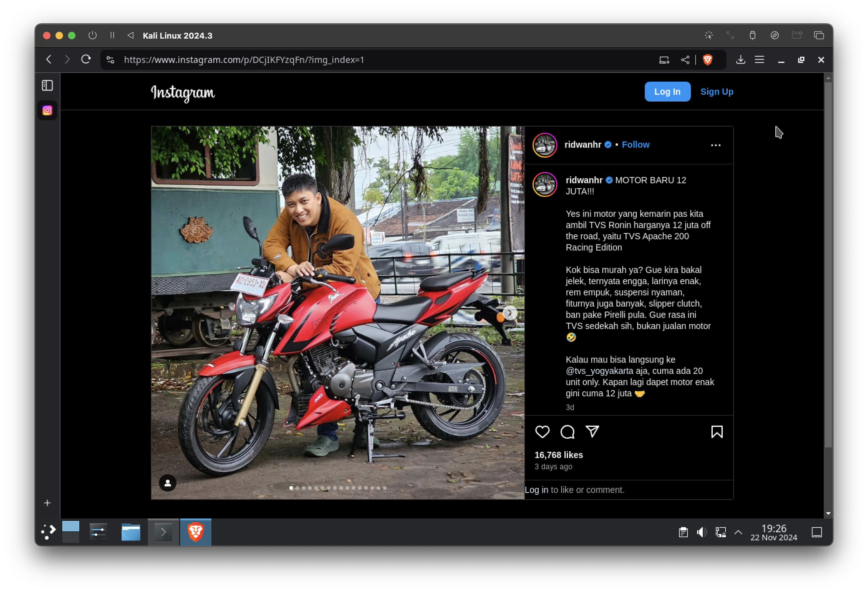
Task: Click the VM USB devices icon in title bar
Action: tap(752, 36)
